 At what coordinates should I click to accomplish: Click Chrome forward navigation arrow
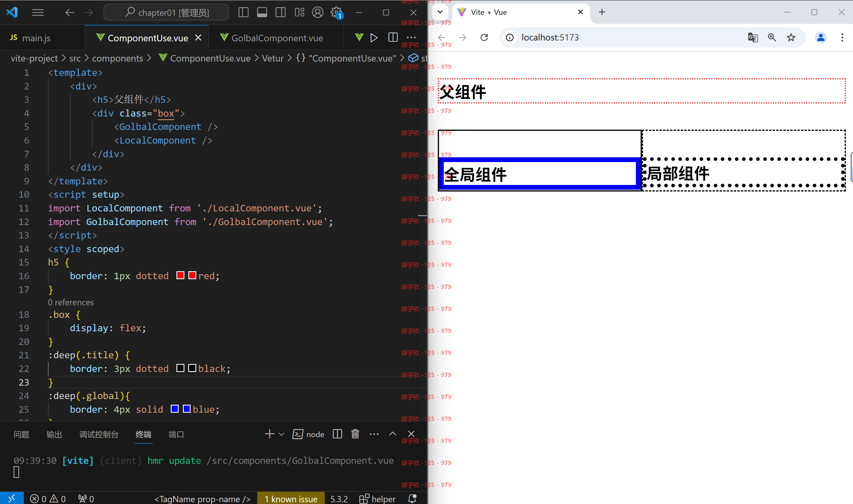pyautogui.click(x=463, y=37)
